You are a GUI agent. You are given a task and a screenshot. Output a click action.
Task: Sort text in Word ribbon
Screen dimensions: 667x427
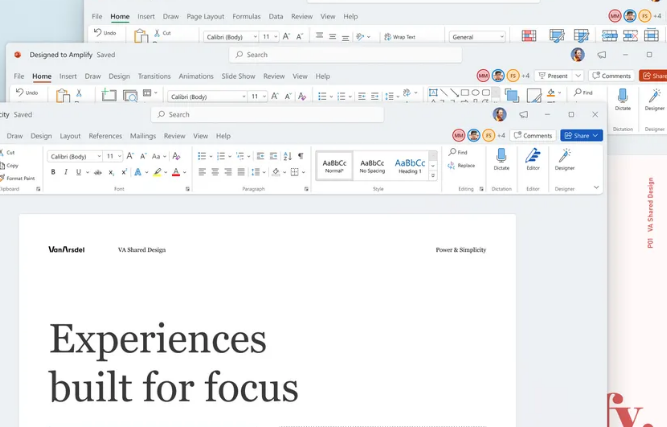tap(288, 156)
